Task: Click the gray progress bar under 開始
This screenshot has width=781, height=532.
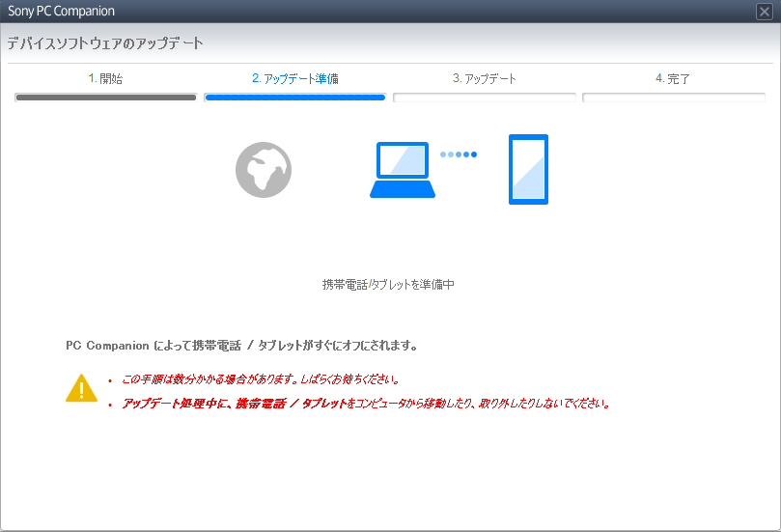Action: (106, 98)
